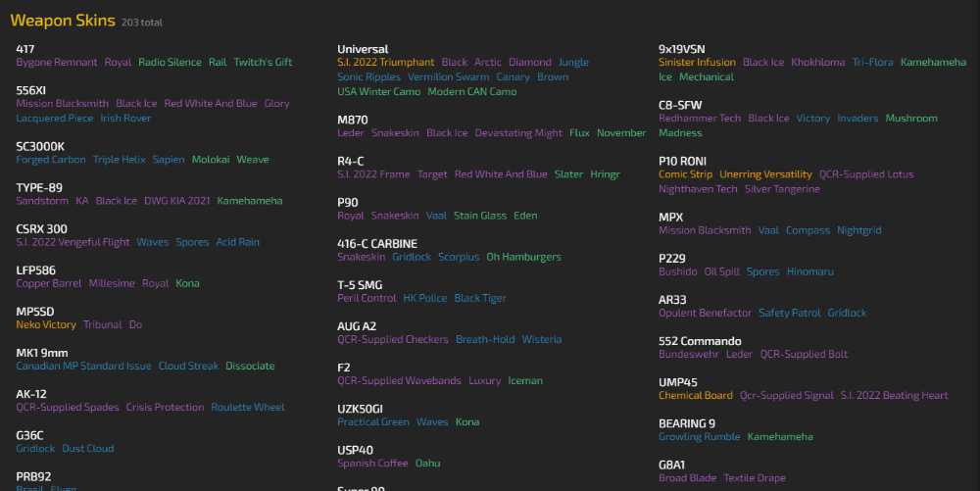Click the Wisteria skin under AUG A2
Image resolution: width=980 pixels, height=491 pixels.
pos(541,340)
